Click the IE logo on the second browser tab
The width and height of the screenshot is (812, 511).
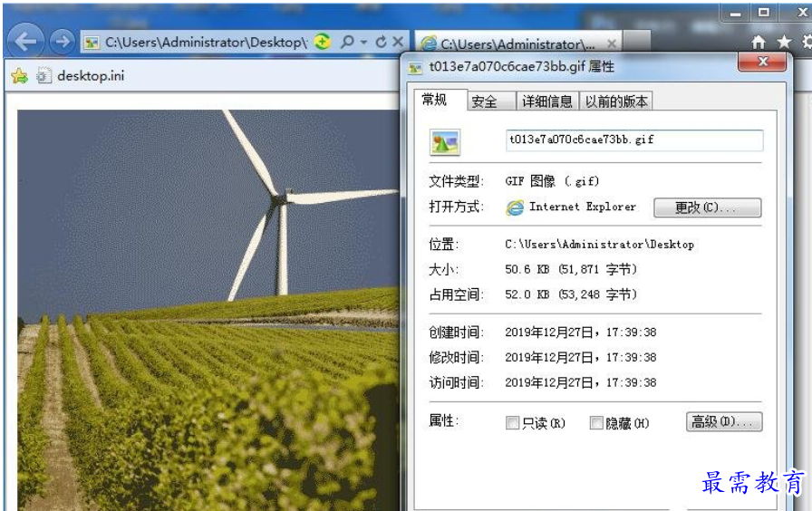(x=429, y=43)
